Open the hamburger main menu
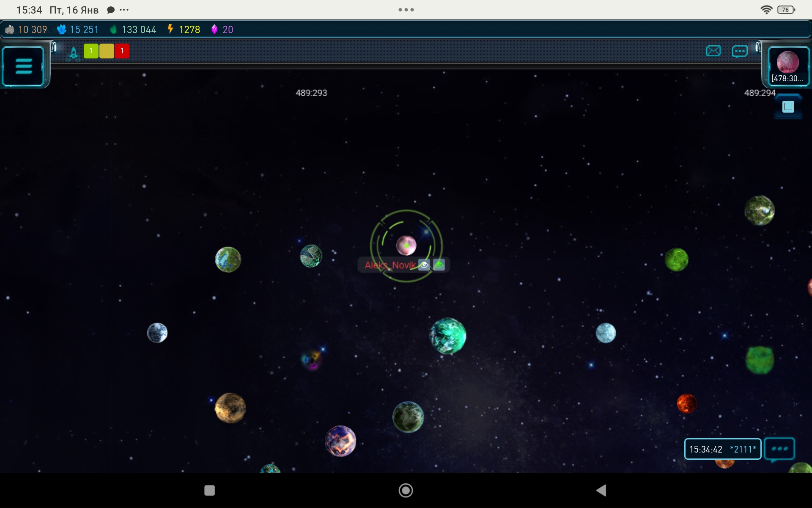 tap(23, 66)
